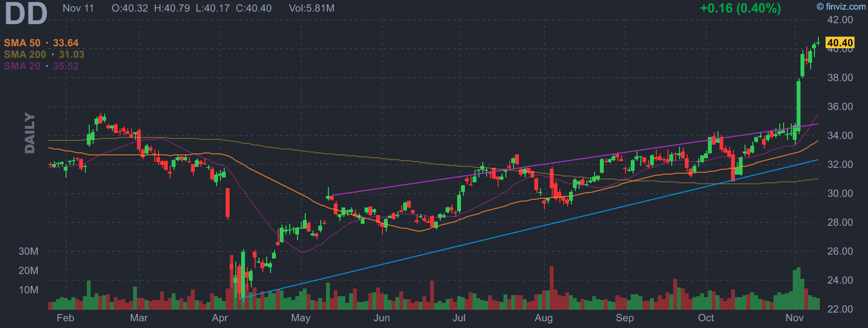Image resolution: width=868 pixels, height=328 pixels.
Task: Click the 24.00 price axis label
Action: pos(840,280)
